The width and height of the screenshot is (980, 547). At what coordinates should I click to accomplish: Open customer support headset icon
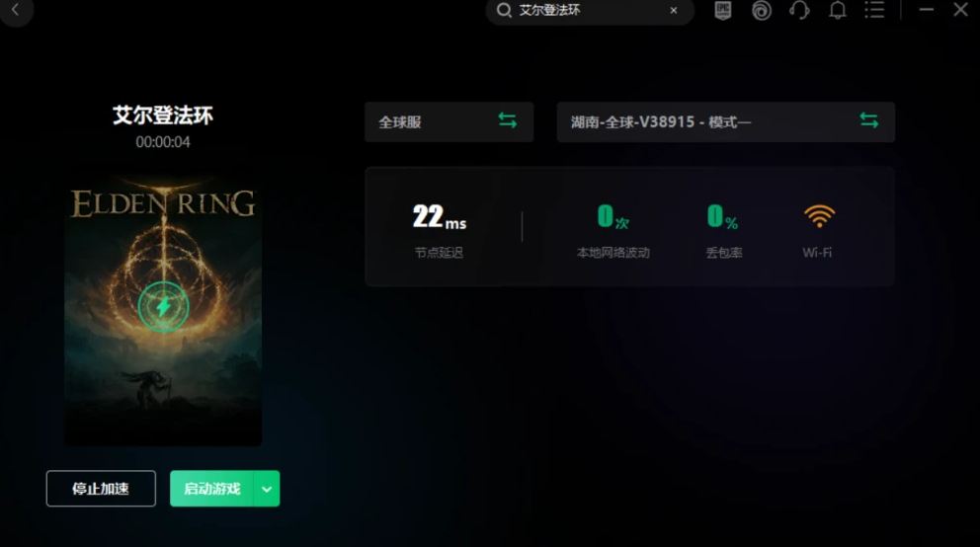tap(799, 10)
